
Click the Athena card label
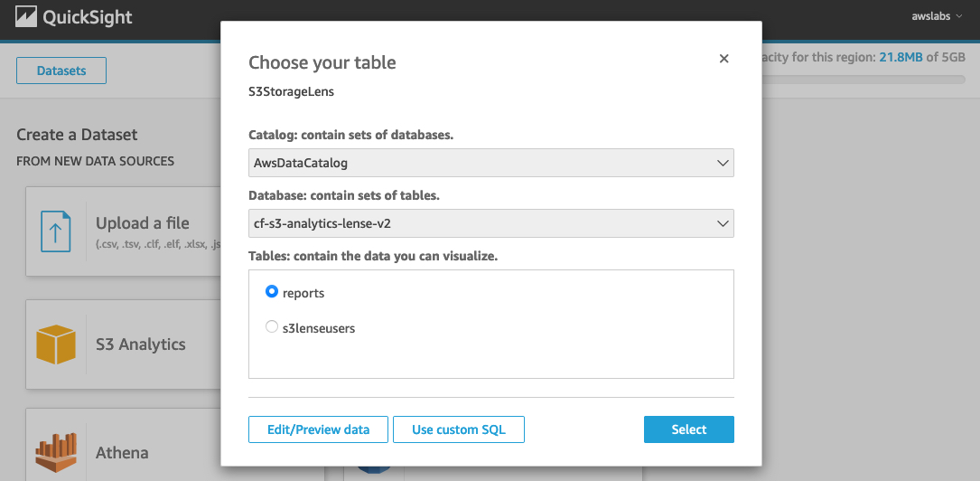(122, 452)
